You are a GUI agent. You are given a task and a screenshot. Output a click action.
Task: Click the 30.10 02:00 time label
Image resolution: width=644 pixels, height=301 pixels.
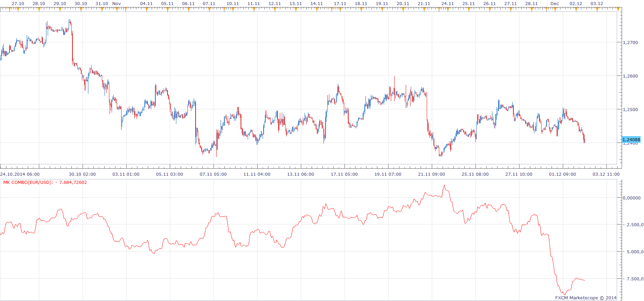tap(82, 174)
